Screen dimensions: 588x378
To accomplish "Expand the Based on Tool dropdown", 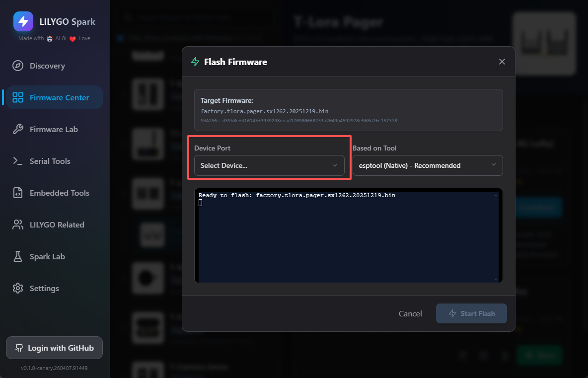I will tap(428, 165).
